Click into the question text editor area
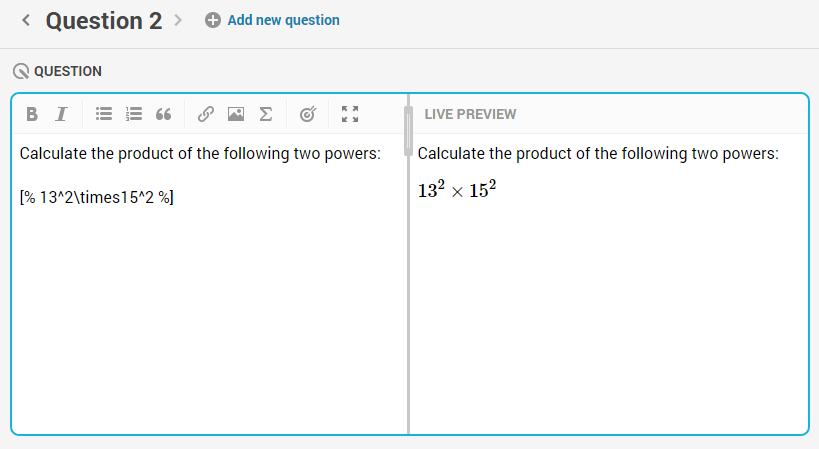Screen dimensions: 819x449 pos(209,283)
